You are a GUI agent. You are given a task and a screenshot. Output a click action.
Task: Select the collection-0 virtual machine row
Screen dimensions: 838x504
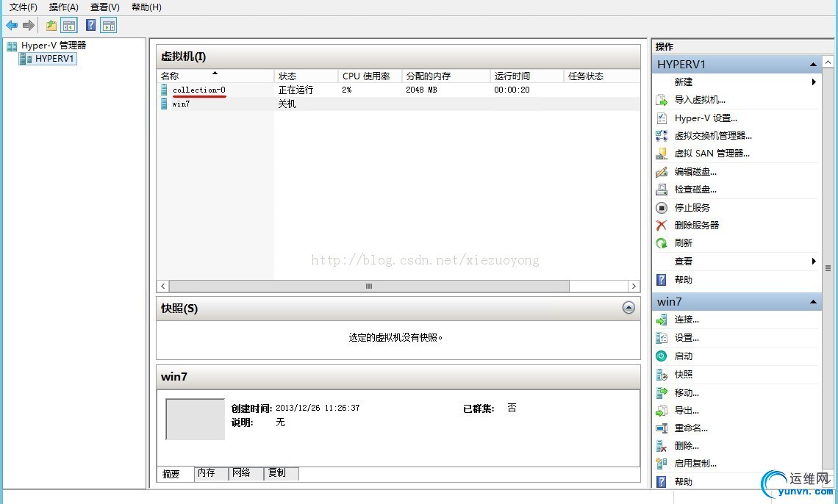(398, 90)
